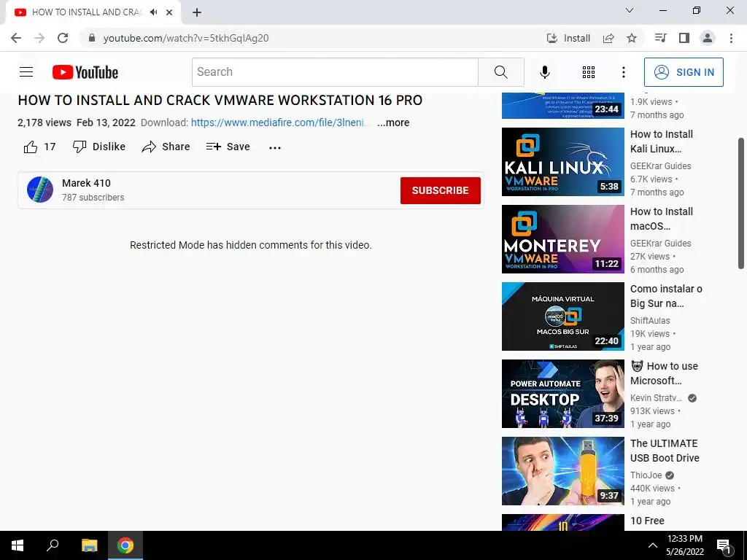
Task: Open the notification center icon
Action: pos(724,547)
